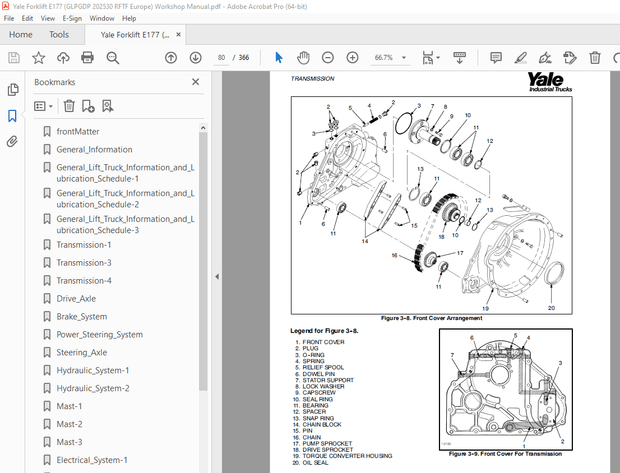
Task: Open the sign document tool
Action: tap(545, 58)
